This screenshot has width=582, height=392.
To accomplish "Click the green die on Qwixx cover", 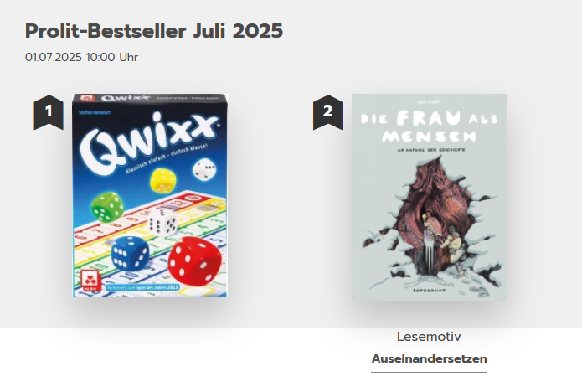I will pyautogui.click(x=108, y=207).
